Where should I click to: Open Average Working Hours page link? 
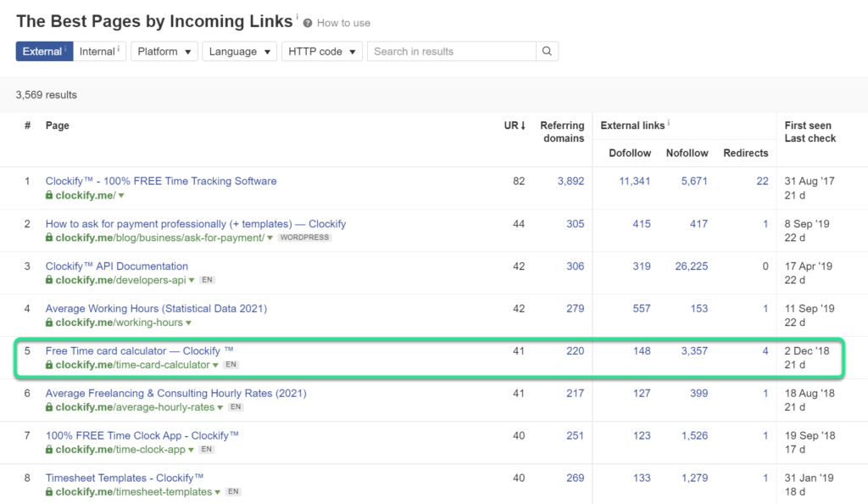click(x=156, y=309)
